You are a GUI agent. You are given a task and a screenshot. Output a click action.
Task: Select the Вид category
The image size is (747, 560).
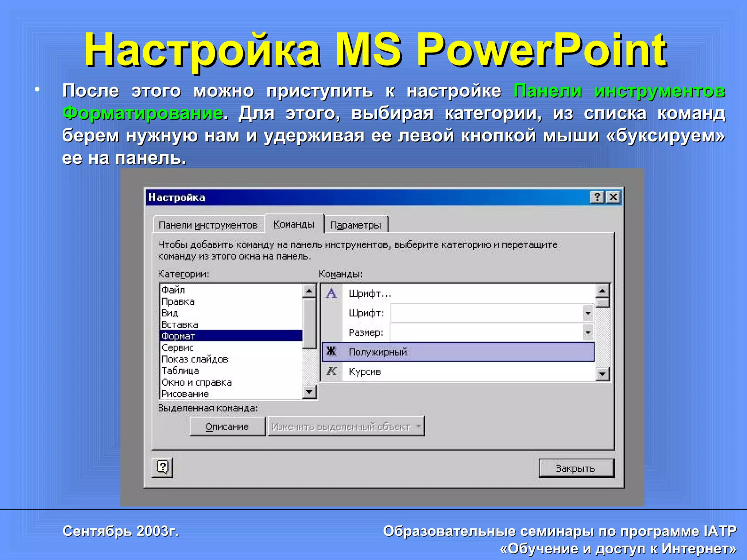click(x=231, y=313)
